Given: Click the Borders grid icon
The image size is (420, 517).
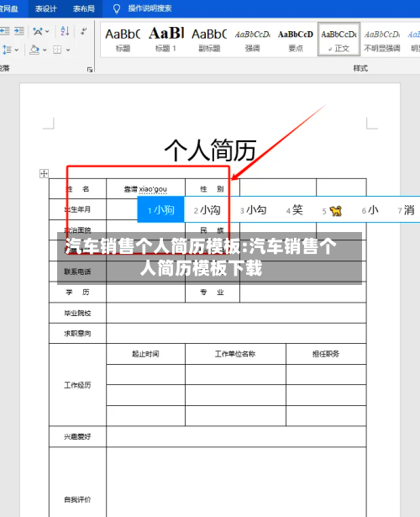Looking at the screenshot, I should coord(57,50).
